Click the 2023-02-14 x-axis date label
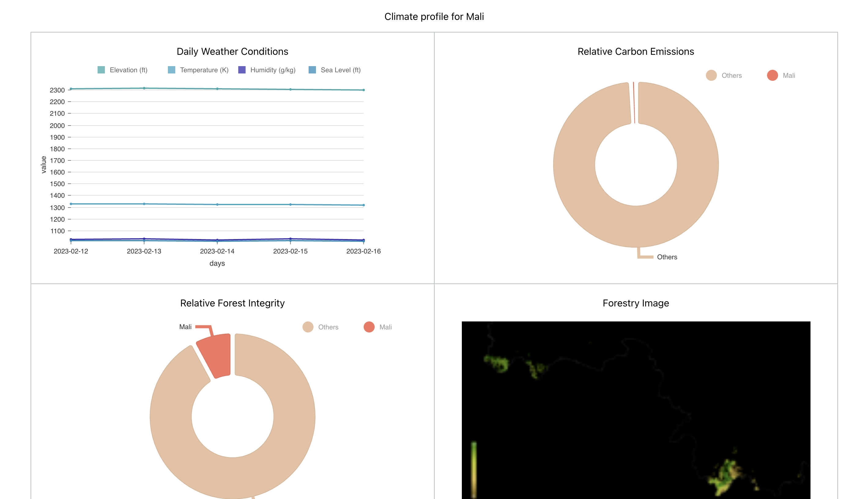The height and width of the screenshot is (499, 868). [x=217, y=251]
